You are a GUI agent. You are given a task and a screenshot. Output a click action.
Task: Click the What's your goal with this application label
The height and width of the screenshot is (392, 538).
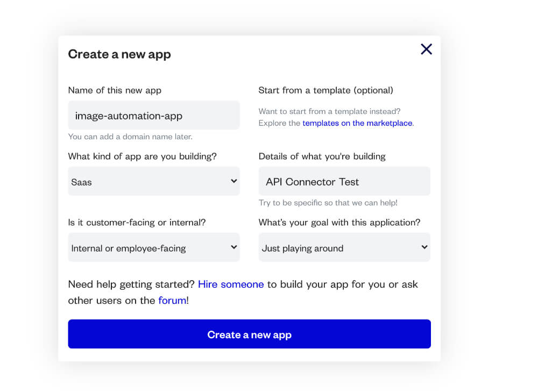coord(339,223)
